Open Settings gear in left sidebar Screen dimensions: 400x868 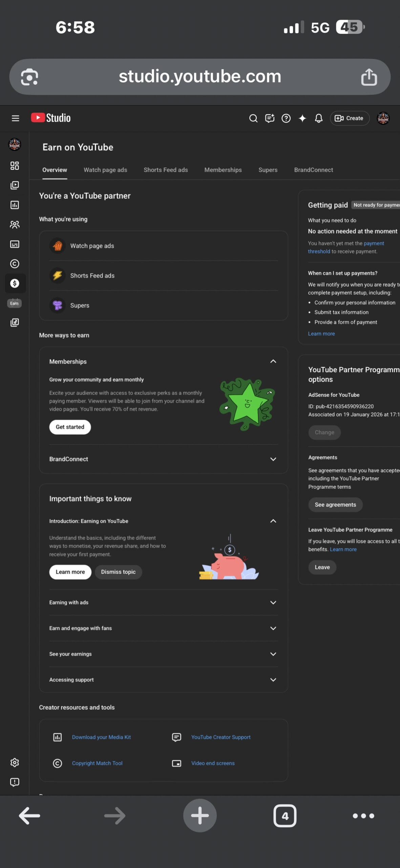tap(15, 763)
